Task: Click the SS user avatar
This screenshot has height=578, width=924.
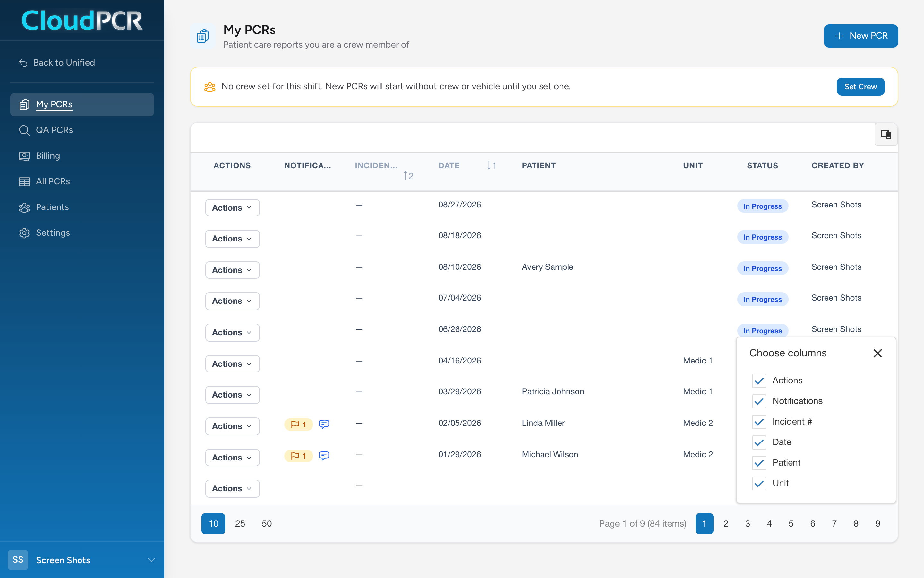Action: 18,560
